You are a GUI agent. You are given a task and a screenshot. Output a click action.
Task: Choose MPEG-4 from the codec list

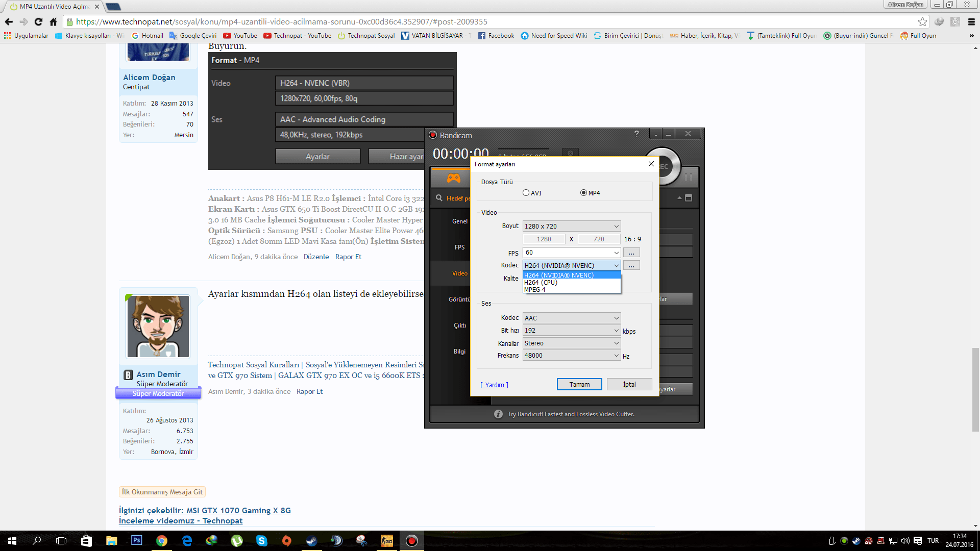point(534,289)
